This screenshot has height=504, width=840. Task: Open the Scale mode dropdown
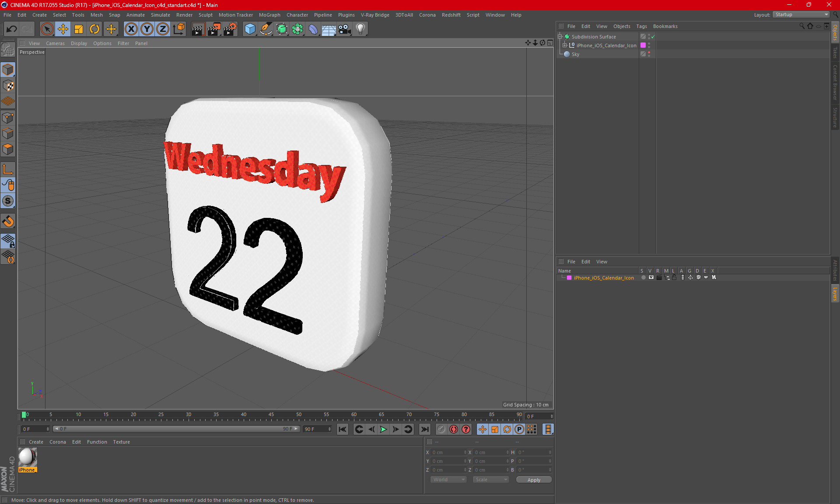tap(491, 479)
